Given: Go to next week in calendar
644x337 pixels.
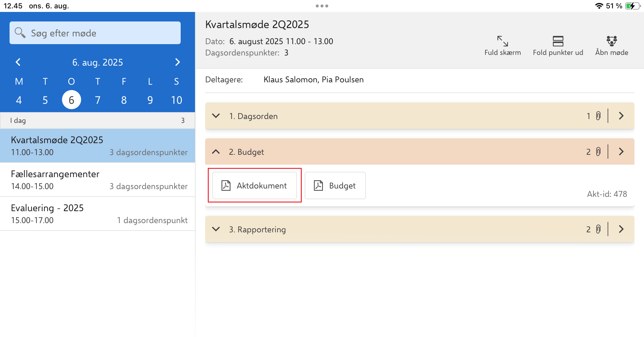Looking at the screenshot, I should (x=177, y=62).
